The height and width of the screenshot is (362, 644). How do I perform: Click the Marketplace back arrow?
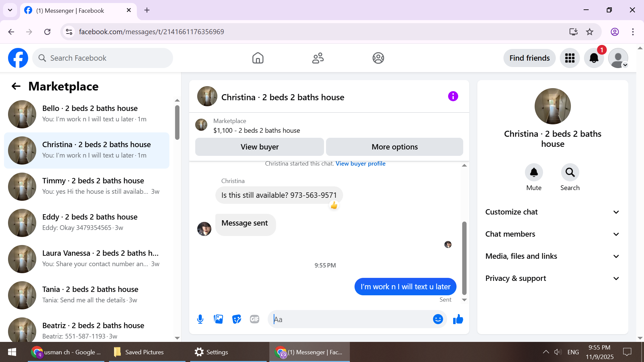pyautogui.click(x=16, y=86)
